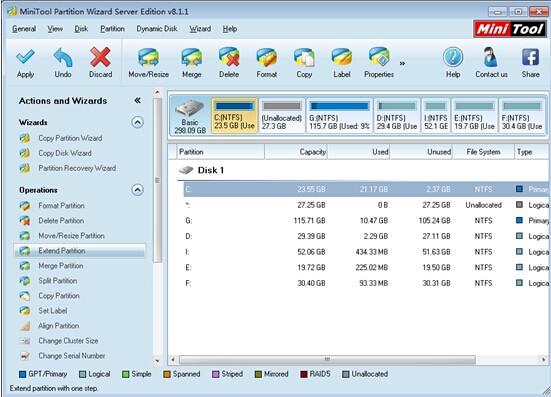Open the Disk menu
This screenshot has height=397, width=551.
tap(81, 29)
